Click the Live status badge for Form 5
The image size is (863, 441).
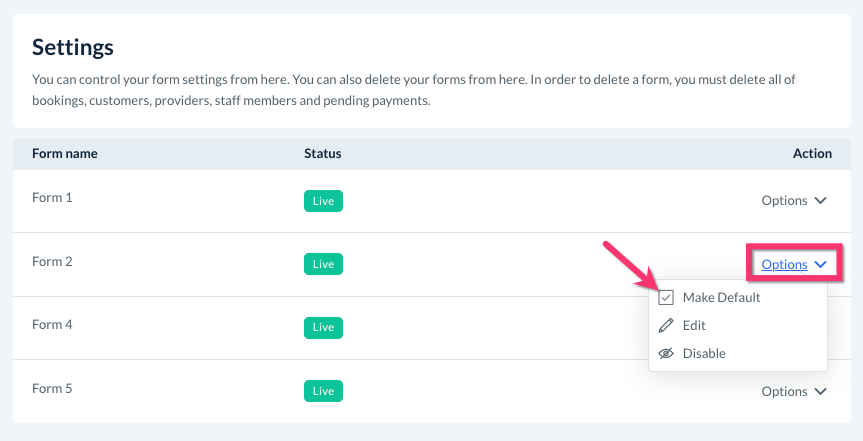click(323, 391)
